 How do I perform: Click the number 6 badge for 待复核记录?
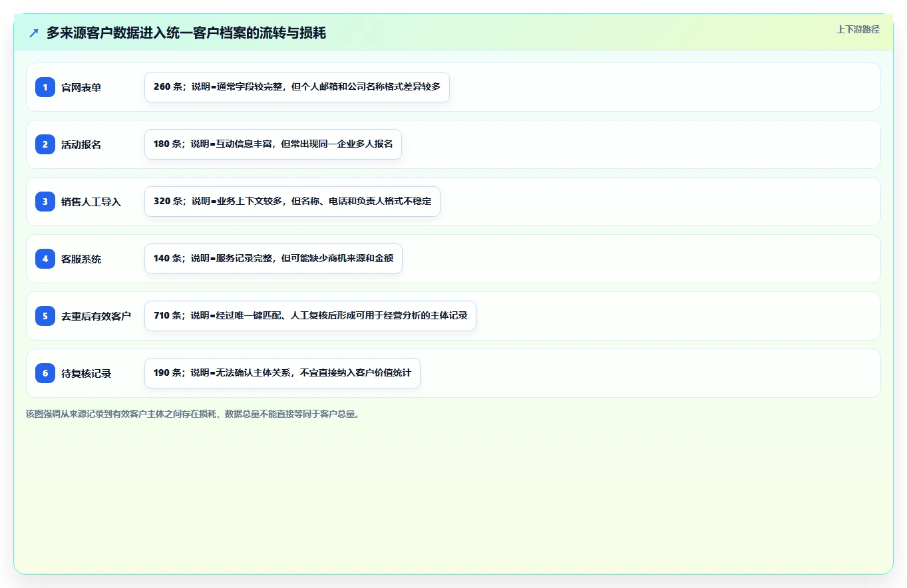(45, 373)
